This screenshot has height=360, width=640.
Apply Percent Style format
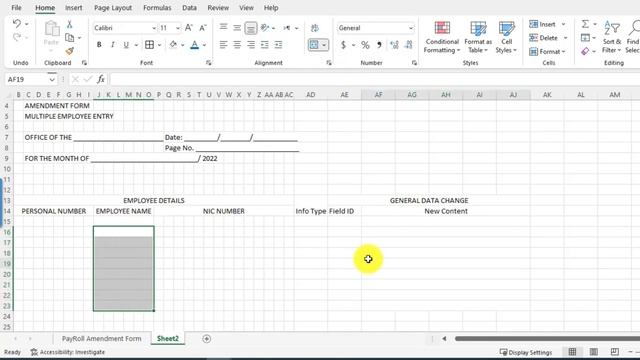(365, 45)
